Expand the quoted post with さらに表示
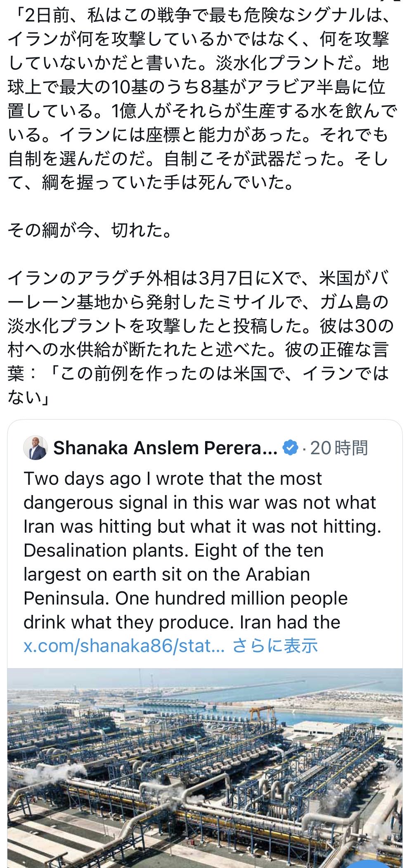The image size is (414, 868). 275,646
